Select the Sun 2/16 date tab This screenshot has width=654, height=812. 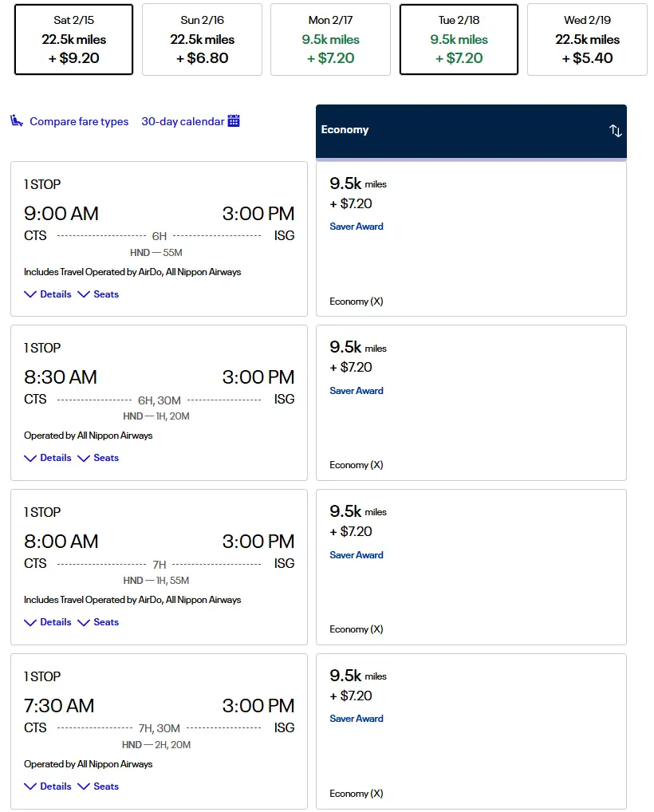202,39
